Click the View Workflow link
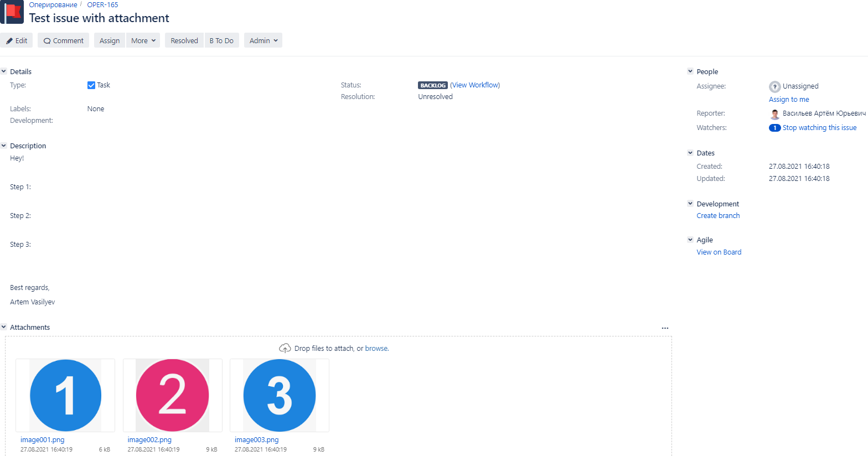Screen dimensions: 868x456 point(475,85)
